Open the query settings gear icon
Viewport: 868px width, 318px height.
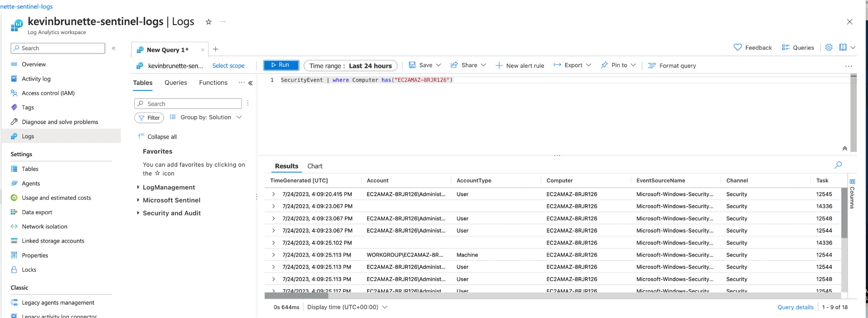[x=829, y=47]
